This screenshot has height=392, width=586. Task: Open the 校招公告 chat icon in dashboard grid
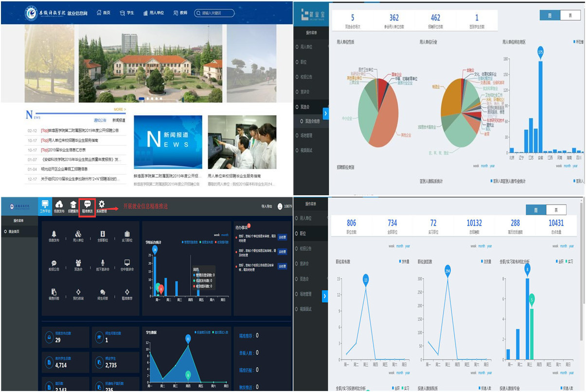tap(54, 263)
